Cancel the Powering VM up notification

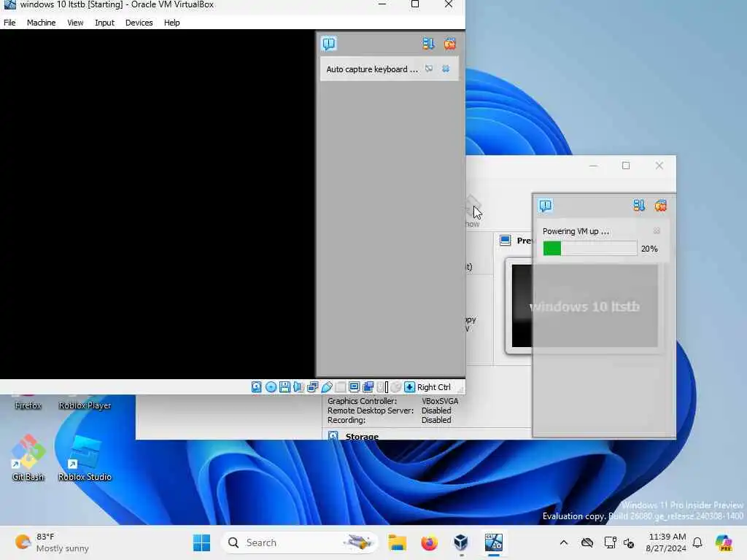657,231
